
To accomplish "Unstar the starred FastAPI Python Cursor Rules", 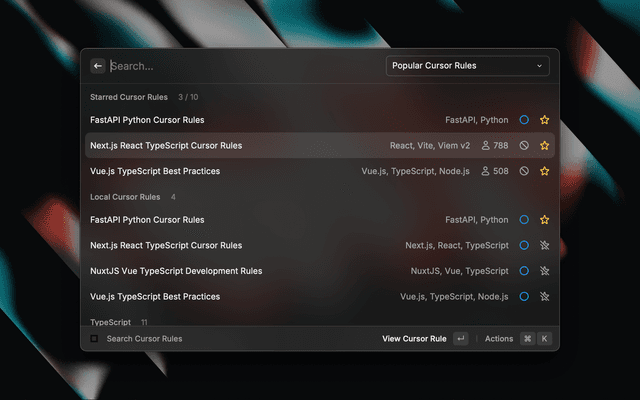I will (x=545, y=120).
